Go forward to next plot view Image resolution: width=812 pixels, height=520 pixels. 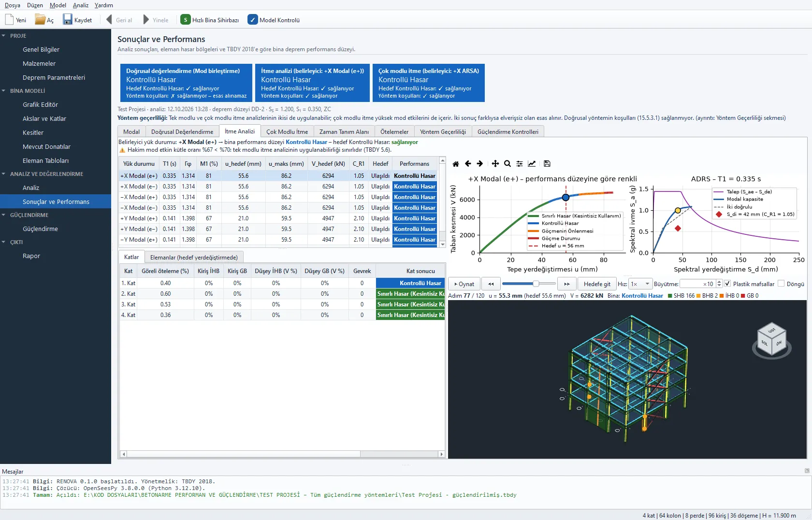pyautogui.click(x=479, y=164)
